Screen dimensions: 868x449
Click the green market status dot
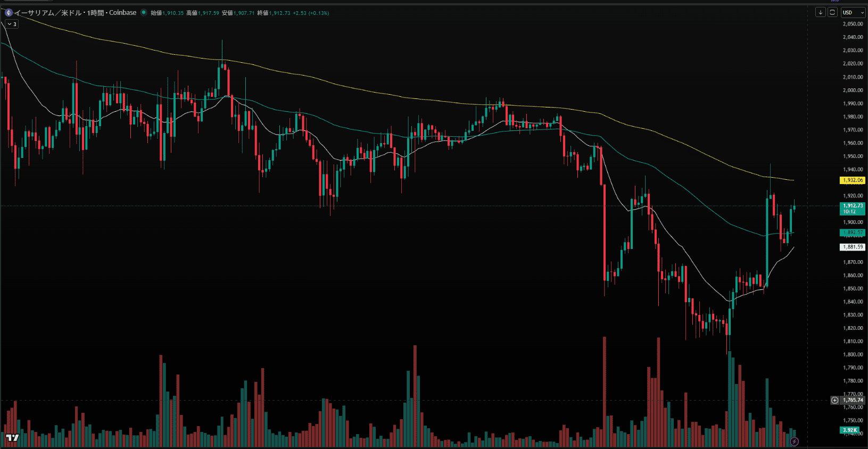click(144, 13)
